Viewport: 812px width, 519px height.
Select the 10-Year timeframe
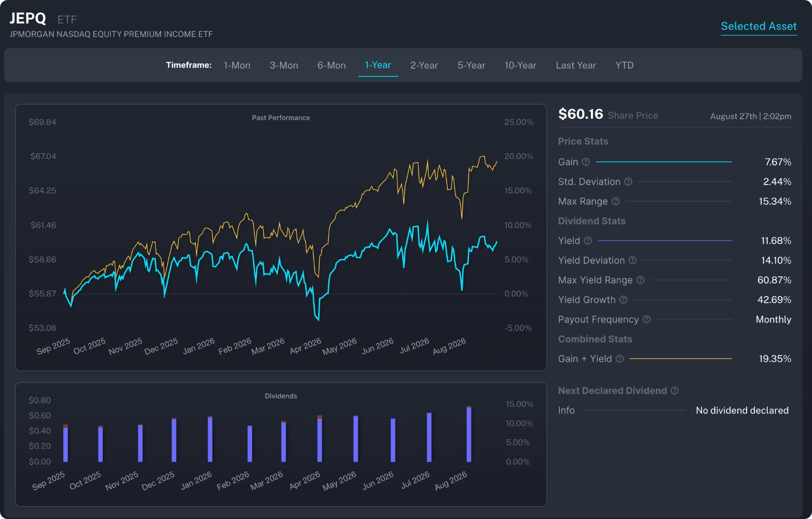pyautogui.click(x=520, y=65)
